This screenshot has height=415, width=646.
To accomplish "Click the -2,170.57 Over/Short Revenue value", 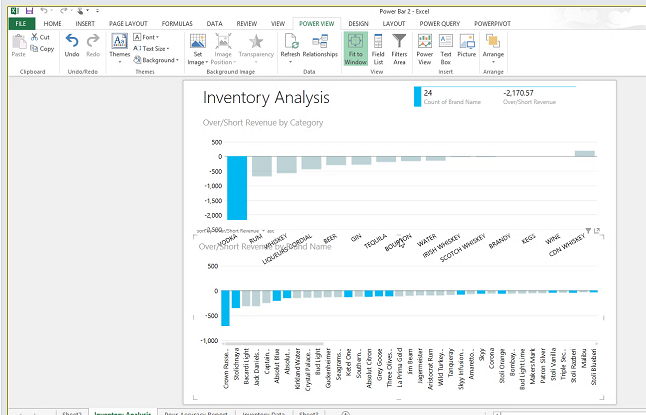I will pos(518,93).
